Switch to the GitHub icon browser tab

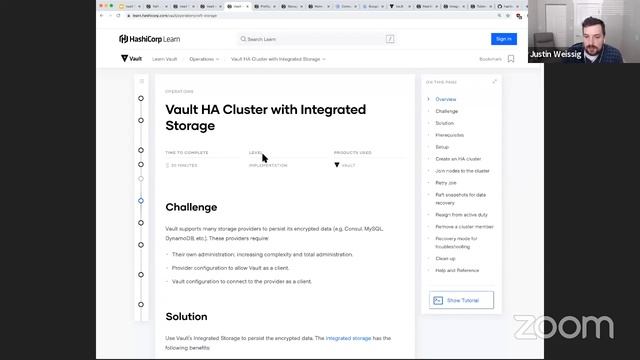click(x=507, y=7)
